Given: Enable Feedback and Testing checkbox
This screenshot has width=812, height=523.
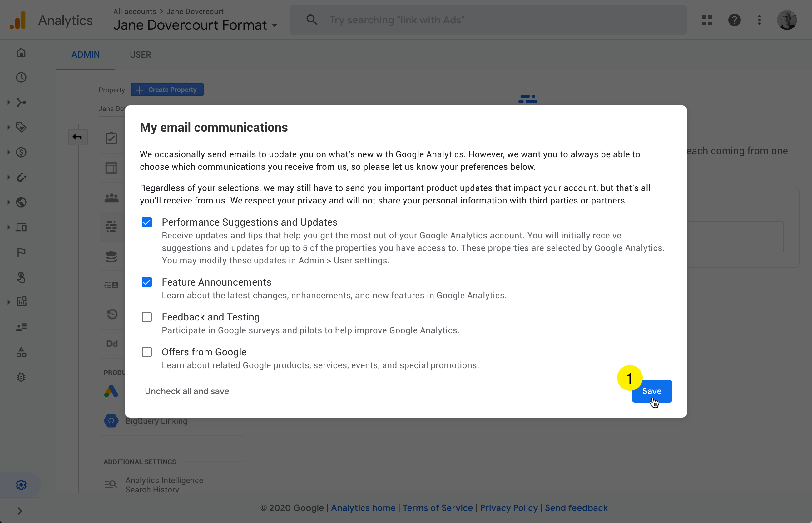Looking at the screenshot, I should pyautogui.click(x=146, y=317).
